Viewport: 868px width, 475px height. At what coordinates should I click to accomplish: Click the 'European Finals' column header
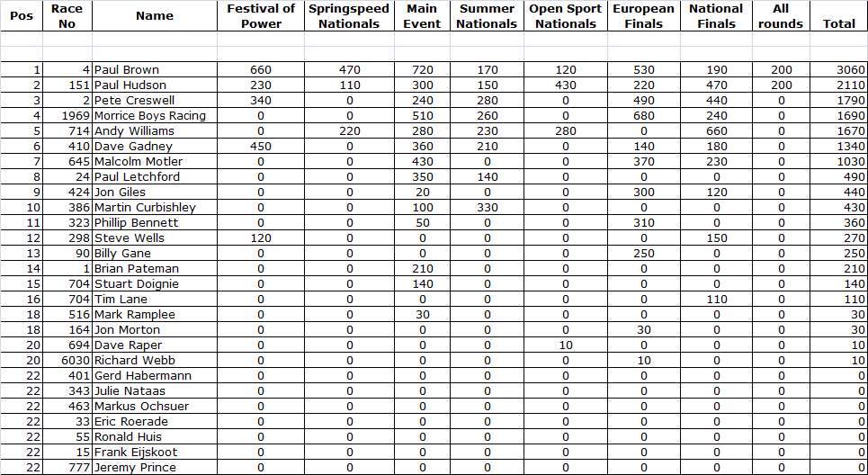pos(643,16)
